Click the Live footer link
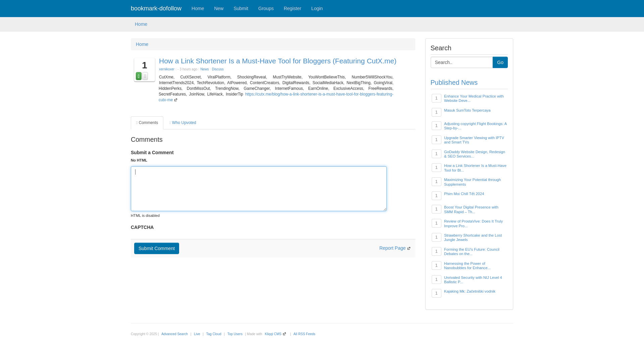The height and width of the screenshot is (362, 644). (x=197, y=334)
